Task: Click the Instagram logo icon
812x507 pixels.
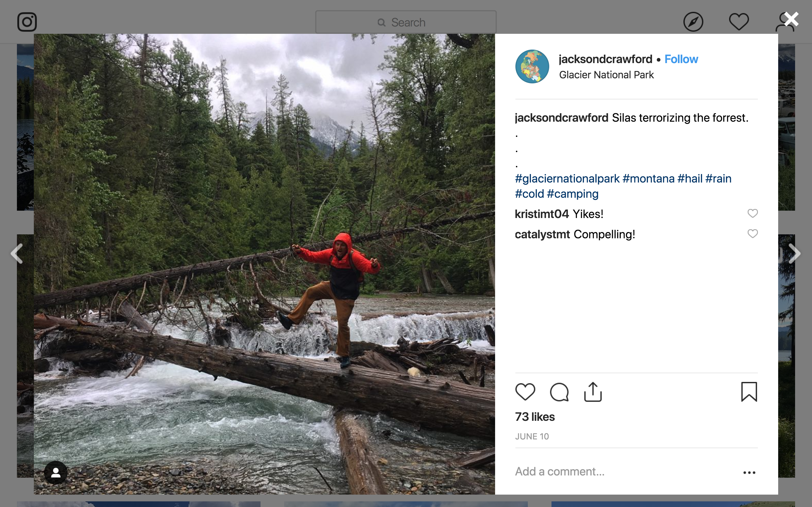Action: [27, 22]
